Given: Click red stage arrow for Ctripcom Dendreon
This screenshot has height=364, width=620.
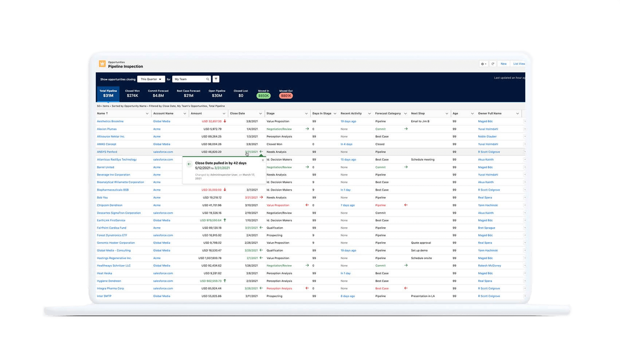Looking at the screenshot, I should click(307, 205).
